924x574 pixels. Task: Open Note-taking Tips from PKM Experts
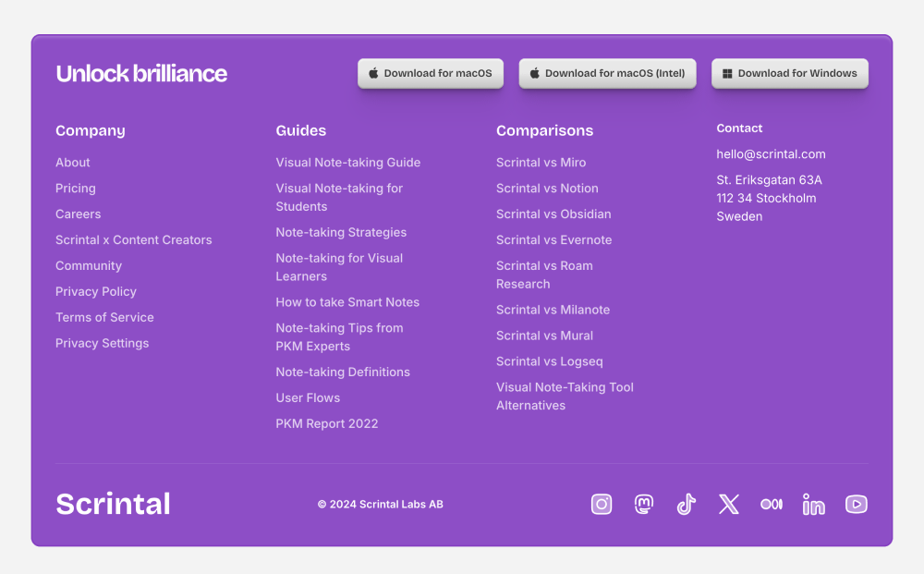point(339,337)
